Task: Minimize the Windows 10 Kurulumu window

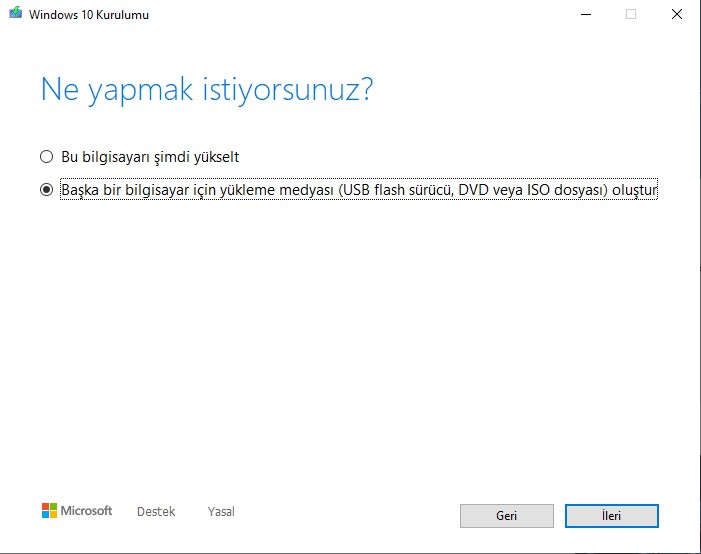Action: point(584,14)
